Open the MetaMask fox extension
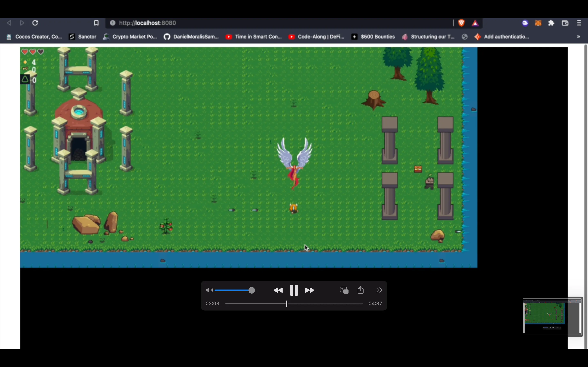 click(538, 23)
